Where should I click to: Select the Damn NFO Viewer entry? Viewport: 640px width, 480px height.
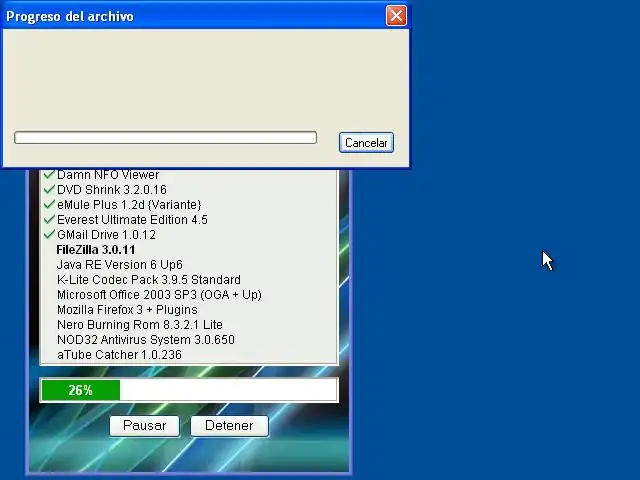[108, 175]
